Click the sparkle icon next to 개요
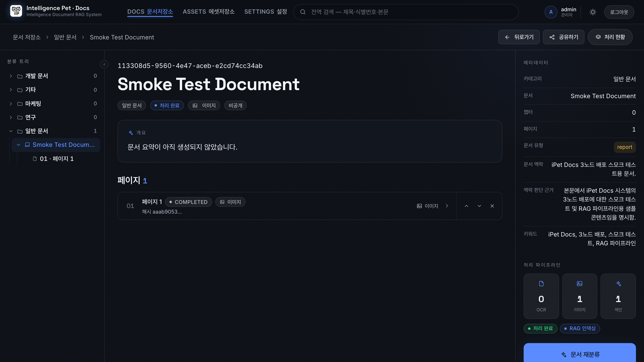The width and height of the screenshot is (644, 362). tap(131, 133)
